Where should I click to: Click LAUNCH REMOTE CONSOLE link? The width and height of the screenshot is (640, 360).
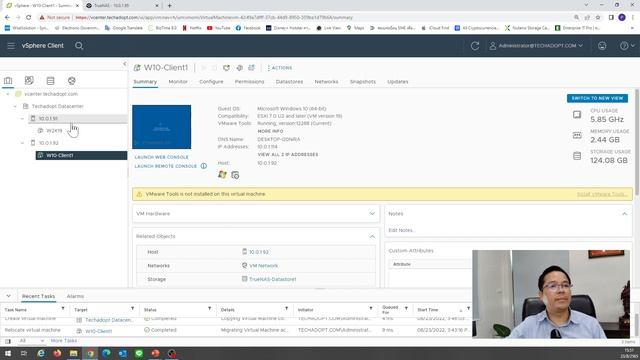pyautogui.click(x=166, y=166)
